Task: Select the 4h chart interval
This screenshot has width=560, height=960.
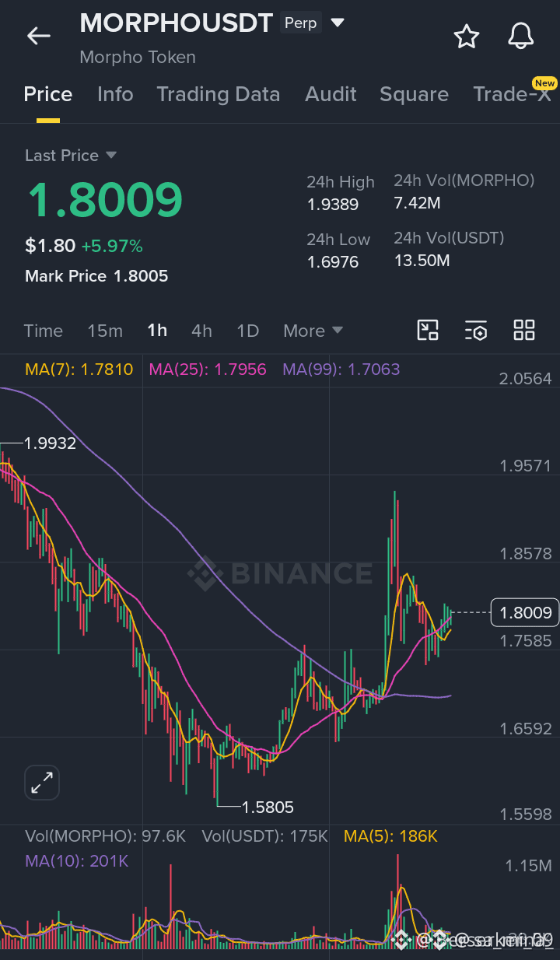Action: coord(201,331)
